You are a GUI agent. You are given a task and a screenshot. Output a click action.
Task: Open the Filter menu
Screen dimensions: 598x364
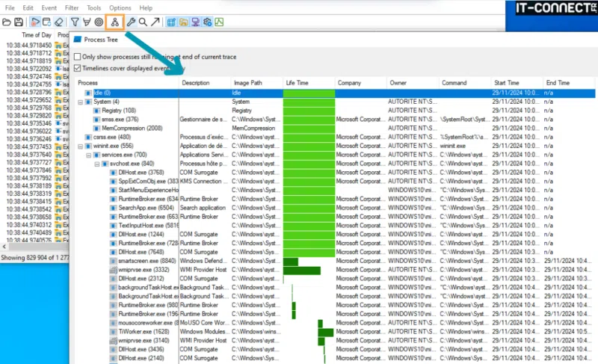pyautogui.click(x=71, y=7)
